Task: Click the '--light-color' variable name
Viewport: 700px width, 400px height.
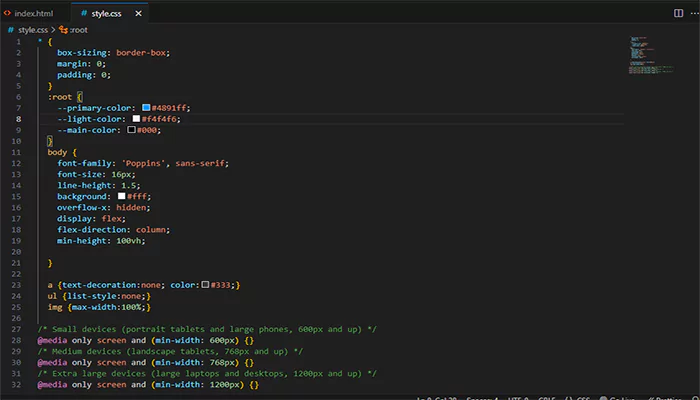Action: coord(88,119)
